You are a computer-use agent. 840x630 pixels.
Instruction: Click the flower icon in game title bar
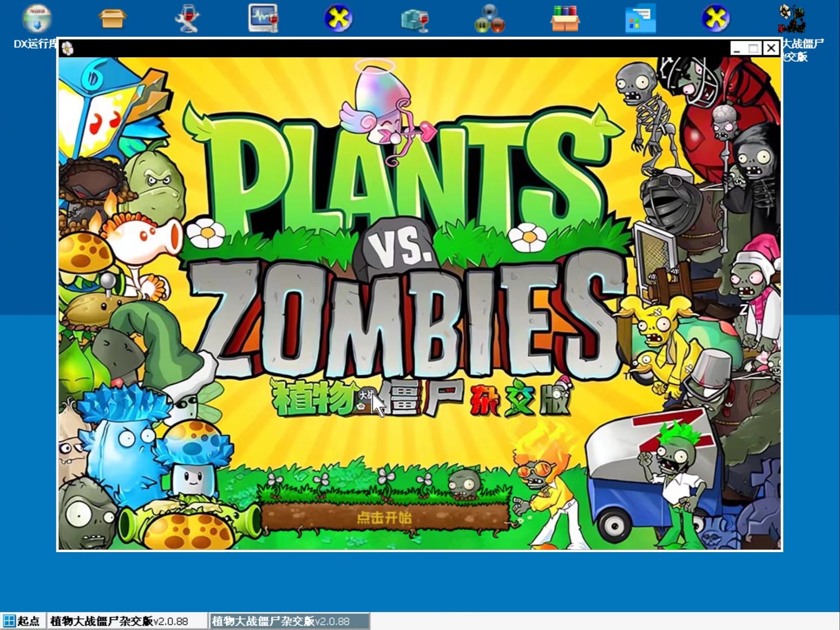67,48
